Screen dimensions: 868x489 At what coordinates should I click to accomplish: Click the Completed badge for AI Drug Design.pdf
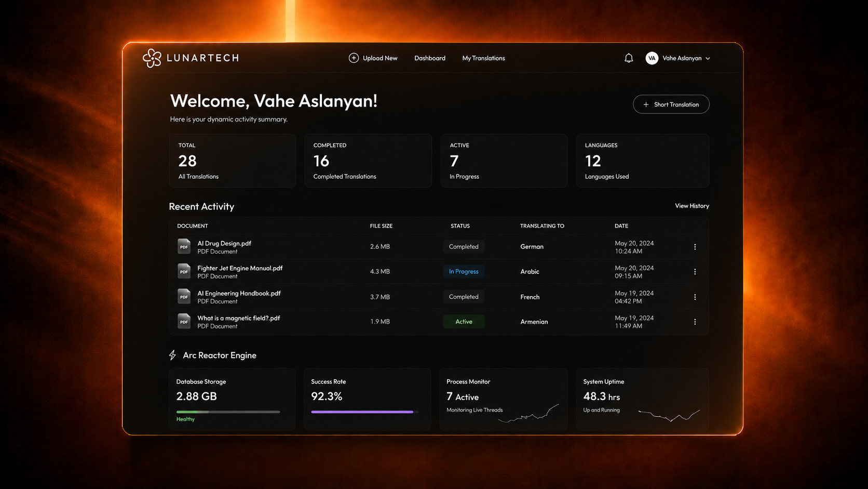pyautogui.click(x=464, y=247)
